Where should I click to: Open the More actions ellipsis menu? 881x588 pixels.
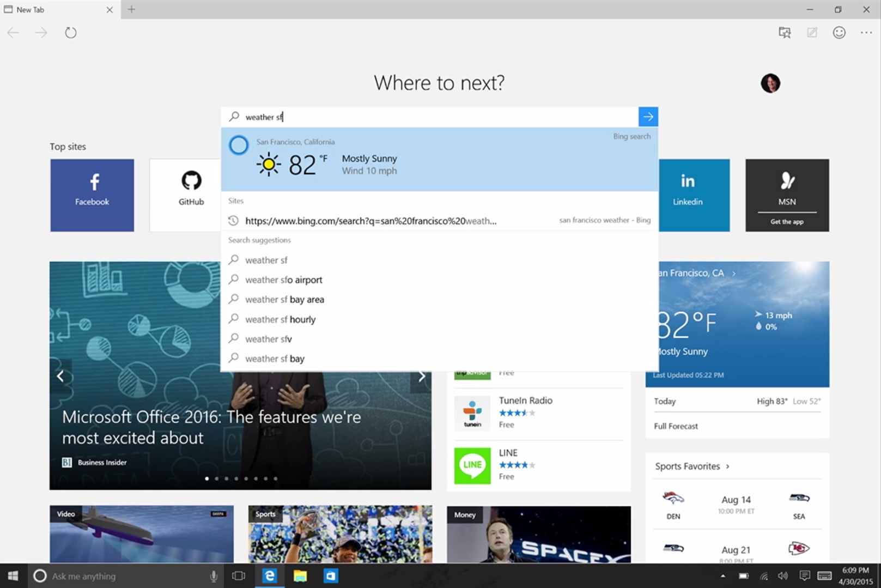point(866,33)
